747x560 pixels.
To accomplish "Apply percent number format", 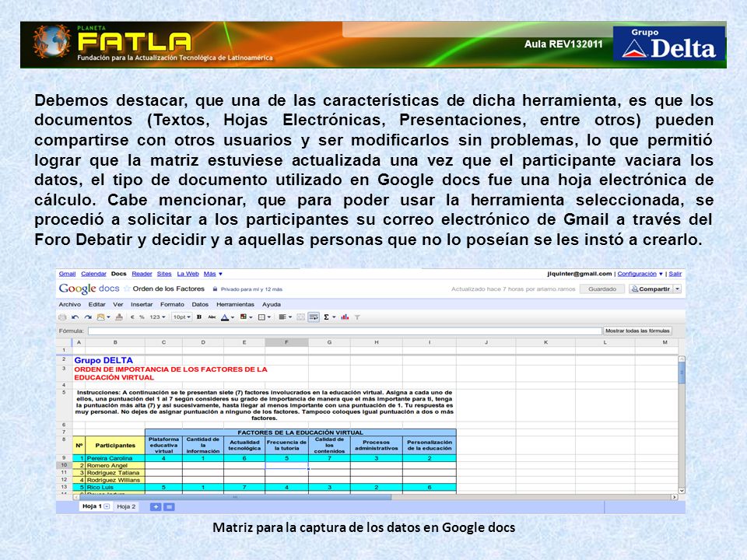I will click(142, 317).
